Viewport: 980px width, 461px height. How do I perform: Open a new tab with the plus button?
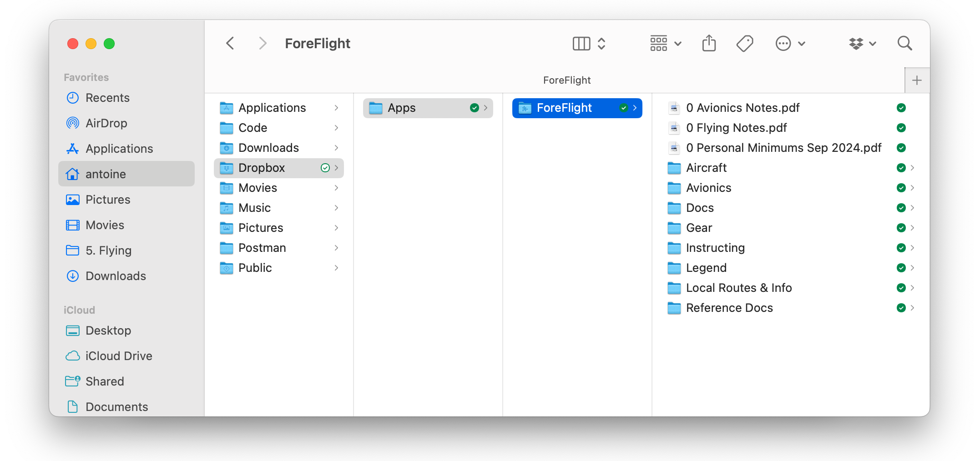pyautogui.click(x=917, y=80)
